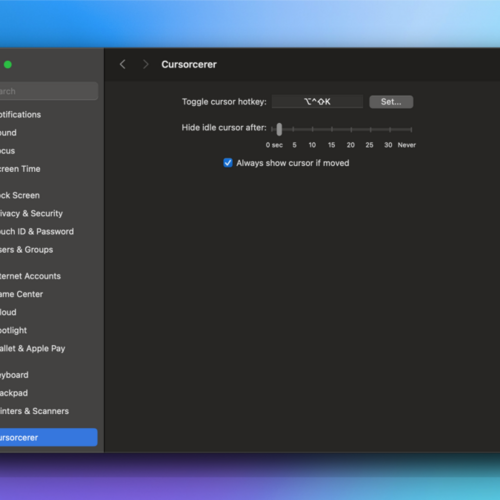The height and width of the screenshot is (500, 500).
Task: Click the 30 tick label under slider
Action: coord(388,145)
